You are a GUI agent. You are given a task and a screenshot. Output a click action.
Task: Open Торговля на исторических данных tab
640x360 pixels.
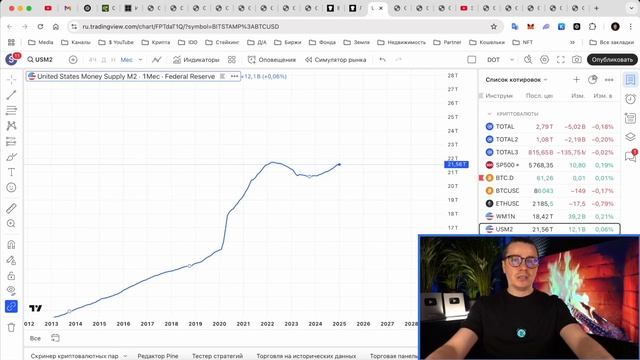[306, 356]
